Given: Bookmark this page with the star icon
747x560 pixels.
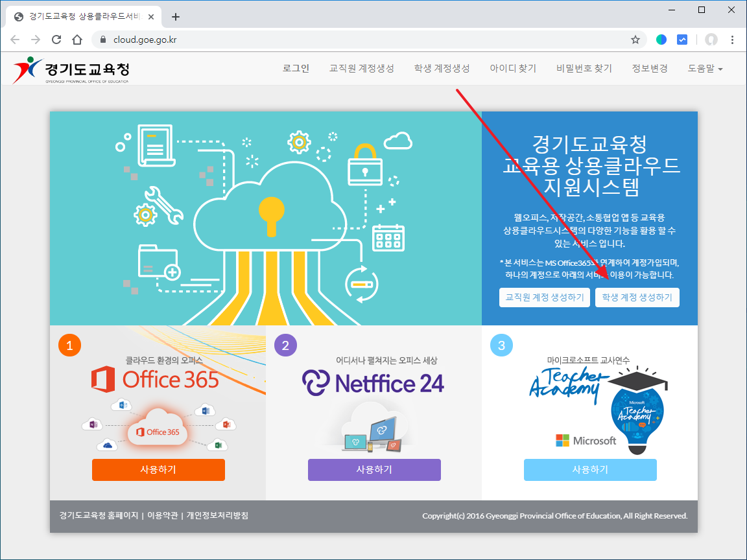Looking at the screenshot, I should pos(635,40).
